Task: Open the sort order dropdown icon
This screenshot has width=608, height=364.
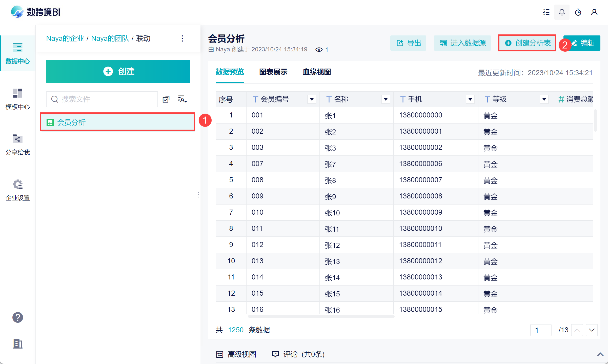Action: 182,99
